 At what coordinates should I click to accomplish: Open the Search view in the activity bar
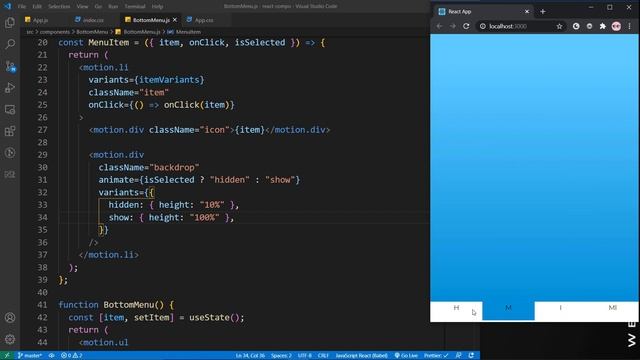[x=10, y=44]
